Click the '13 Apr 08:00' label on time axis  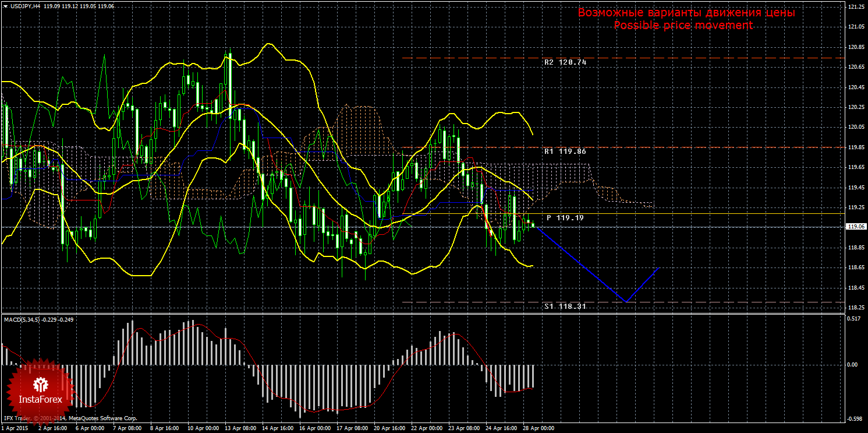coord(240,428)
